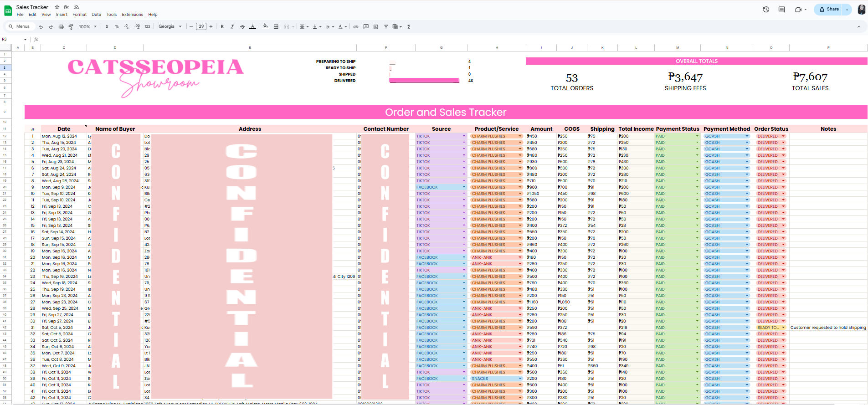The image size is (868, 405).
Task: Decrease the font size
Action: 191,27
